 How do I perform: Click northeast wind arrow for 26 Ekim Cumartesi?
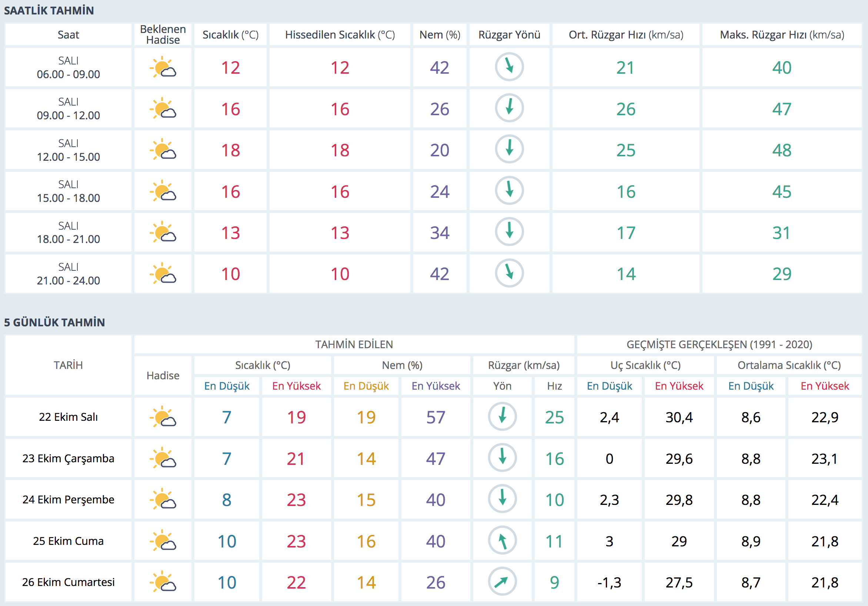502,582
